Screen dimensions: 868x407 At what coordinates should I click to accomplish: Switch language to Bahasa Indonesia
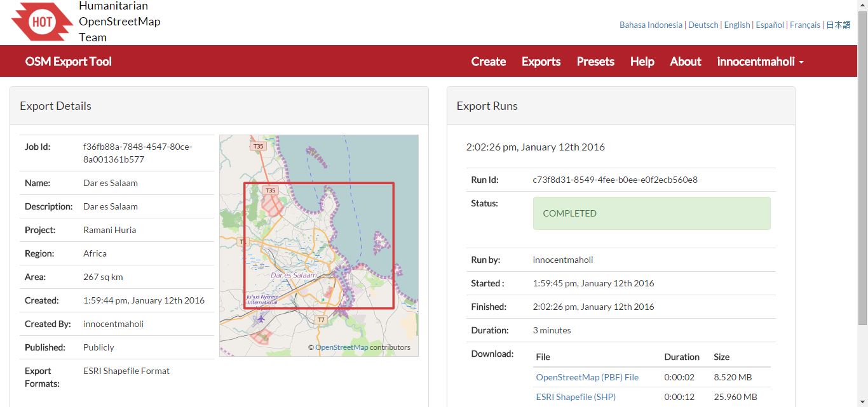click(x=651, y=25)
